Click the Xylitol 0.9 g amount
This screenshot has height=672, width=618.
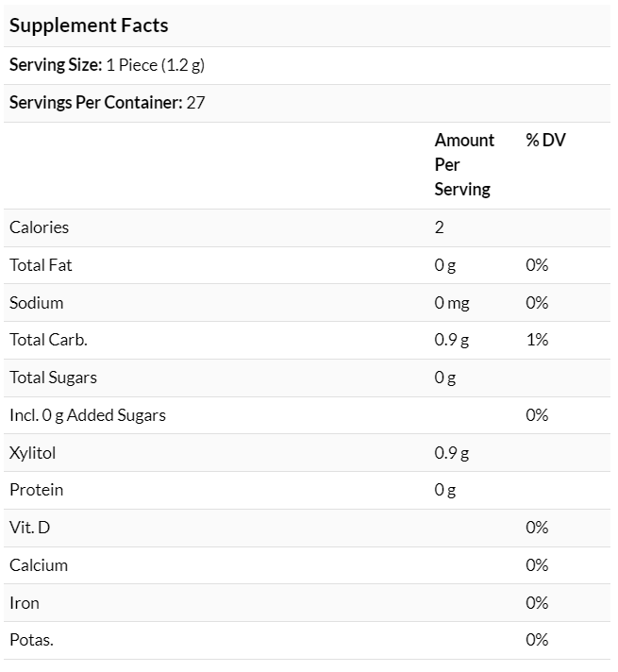tap(452, 453)
